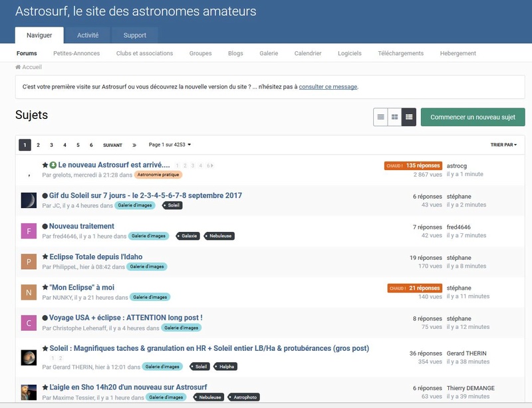Open Christophe Lehenaff's C avatar
The width and height of the screenshot is (532, 408).
(x=29, y=323)
